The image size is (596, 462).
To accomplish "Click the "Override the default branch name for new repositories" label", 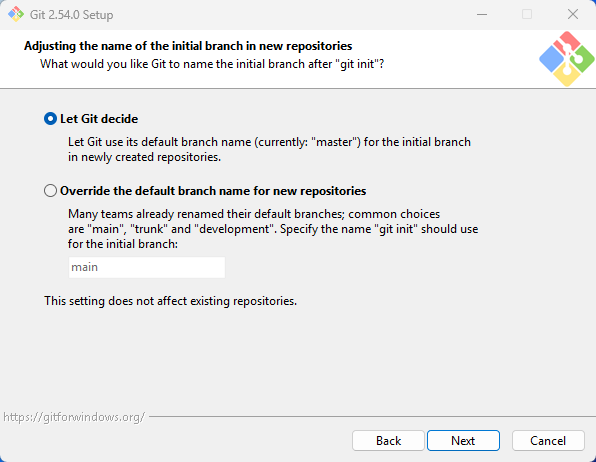I will [x=213, y=191].
